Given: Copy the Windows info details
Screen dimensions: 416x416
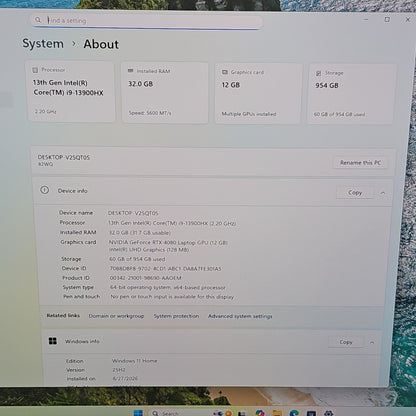Looking at the screenshot, I should click(x=346, y=342).
